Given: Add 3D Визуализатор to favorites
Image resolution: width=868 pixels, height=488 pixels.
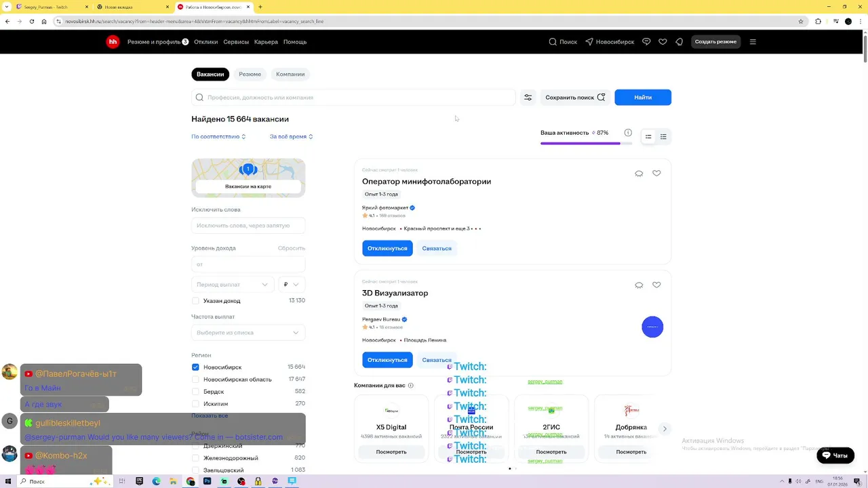Looking at the screenshot, I should pos(656,285).
